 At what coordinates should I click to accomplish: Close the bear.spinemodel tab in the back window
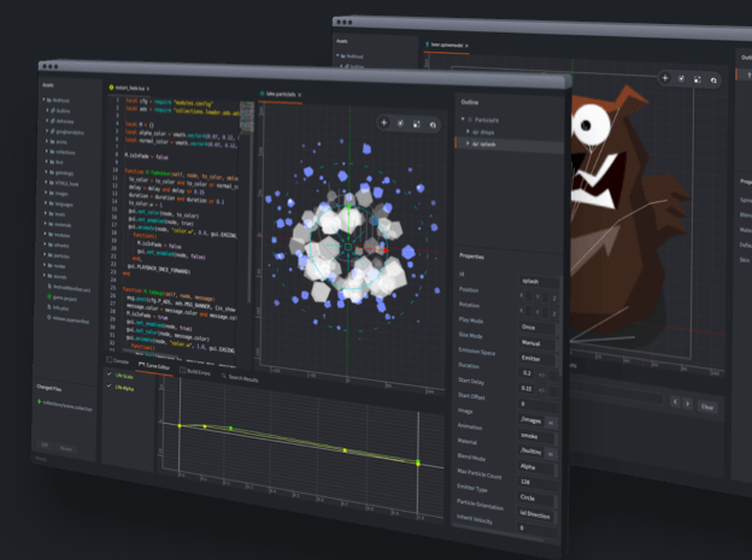point(466,46)
